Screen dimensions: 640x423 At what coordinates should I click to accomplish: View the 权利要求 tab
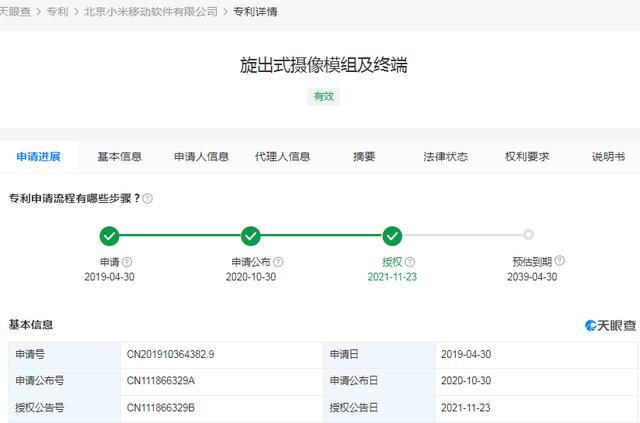527,157
